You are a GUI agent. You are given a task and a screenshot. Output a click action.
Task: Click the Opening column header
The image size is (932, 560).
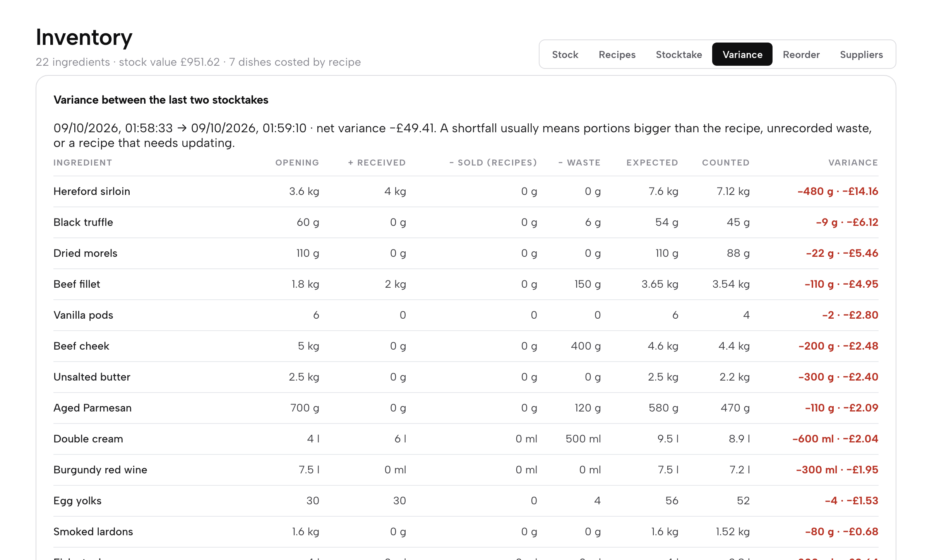297,162
